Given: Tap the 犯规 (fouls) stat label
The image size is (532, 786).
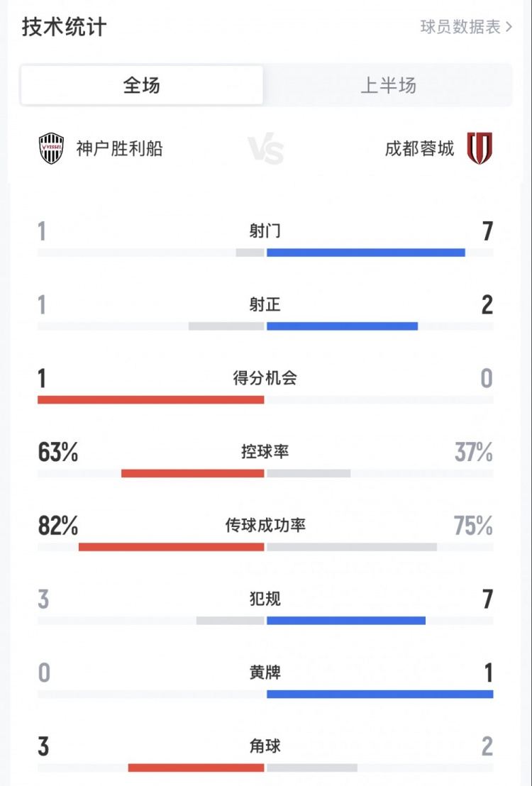Looking at the screenshot, I should coord(266,597).
